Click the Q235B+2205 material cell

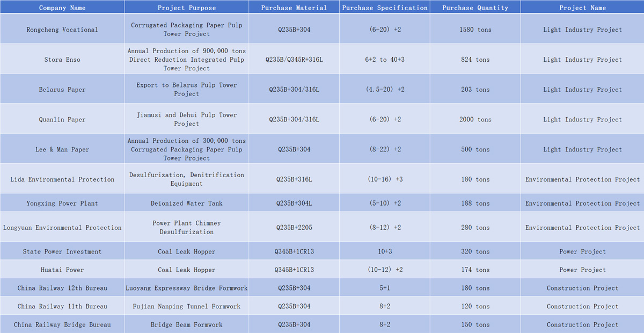click(294, 227)
